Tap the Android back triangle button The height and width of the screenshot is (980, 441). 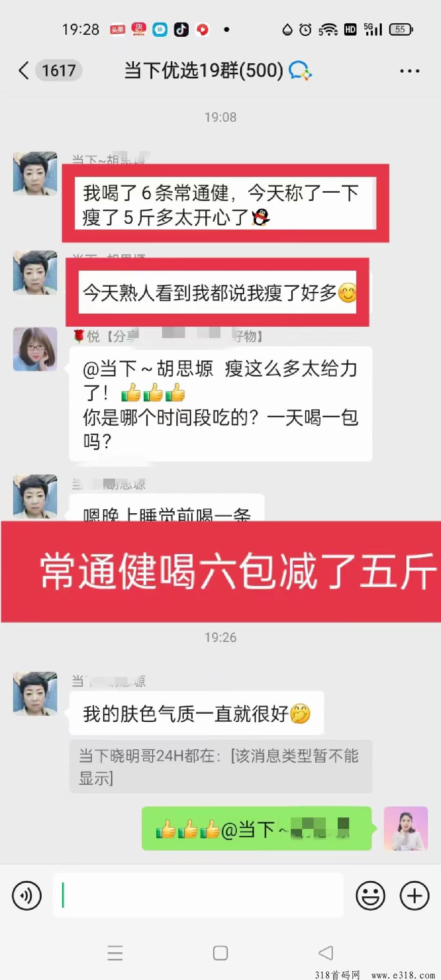(326, 953)
